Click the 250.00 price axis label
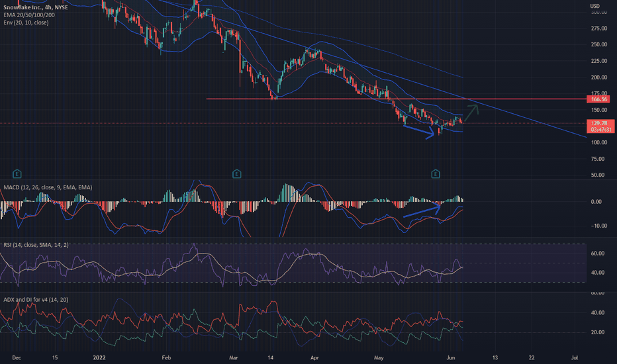 point(599,44)
